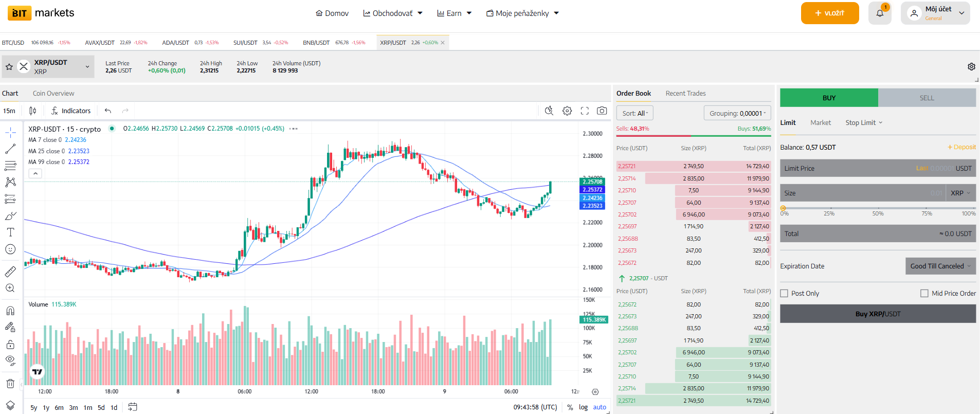Click the Buy XRP/USDT button
The height and width of the screenshot is (414, 980).
(x=878, y=314)
